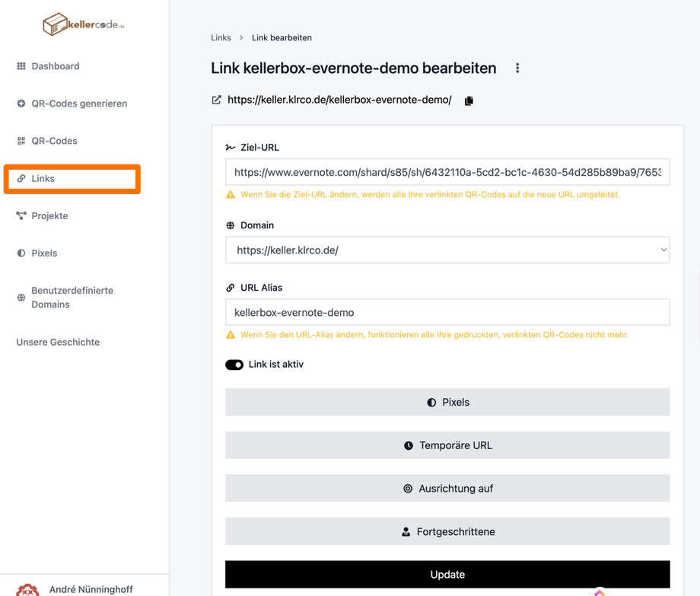The image size is (700, 596).
Task: Toggle the Link ist aktiv switch
Action: coord(234,365)
